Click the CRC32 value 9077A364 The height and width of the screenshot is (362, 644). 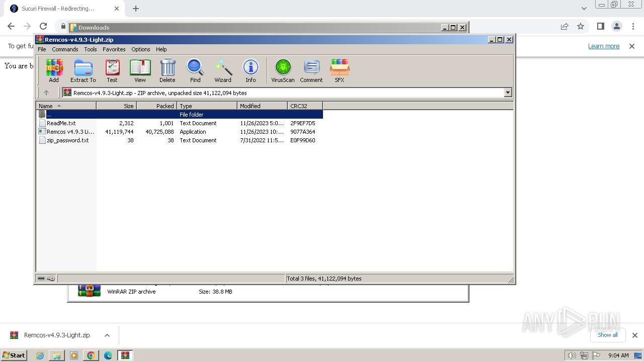tap(303, 132)
